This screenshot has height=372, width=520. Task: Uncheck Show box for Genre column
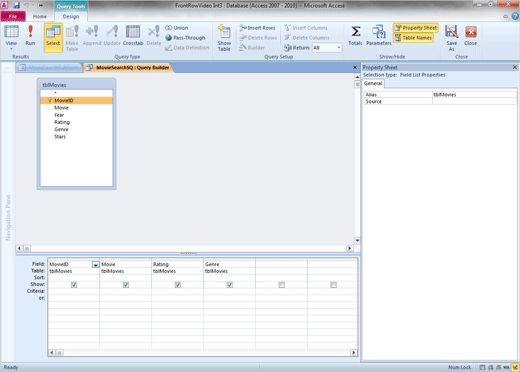click(230, 285)
